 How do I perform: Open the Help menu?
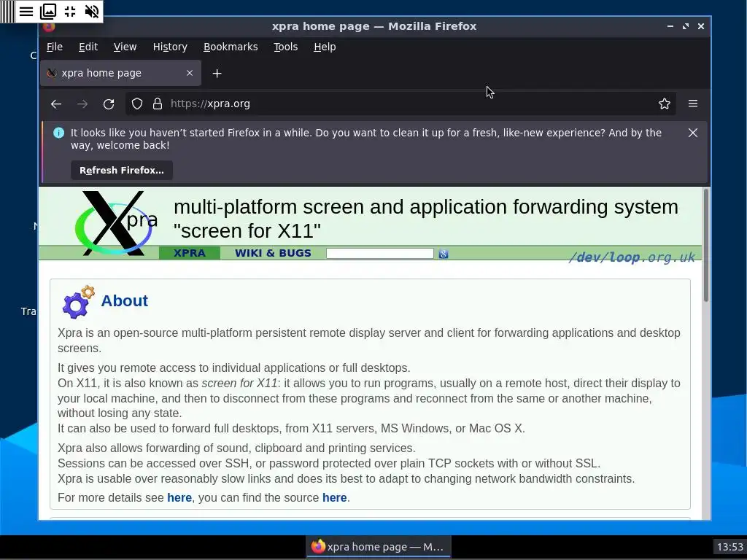pos(325,47)
